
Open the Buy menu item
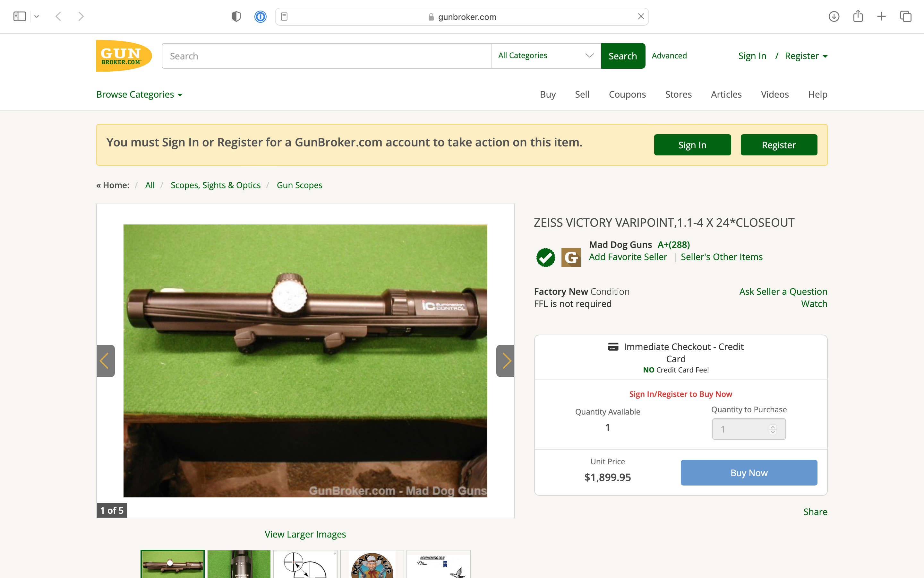[x=548, y=94]
